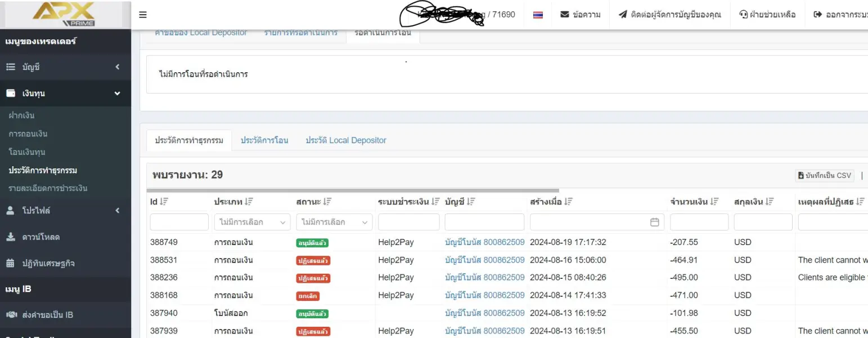Image resolution: width=868 pixels, height=338 pixels.
Task: Switch to ประวัติการทำธุรกรรม tab
Action: pyautogui.click(x=189, y=140)
